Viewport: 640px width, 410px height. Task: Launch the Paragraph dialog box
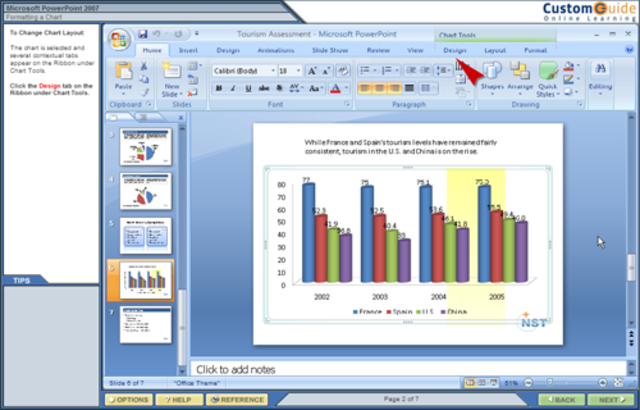click(x=469, y=104)
